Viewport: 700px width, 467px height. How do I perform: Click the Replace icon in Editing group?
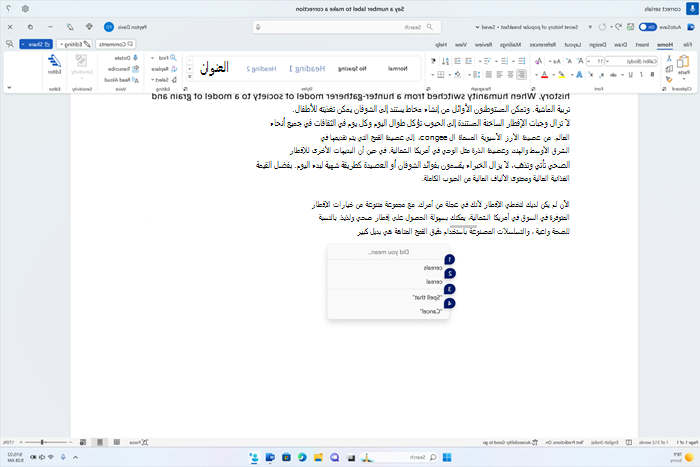(174, 69)
